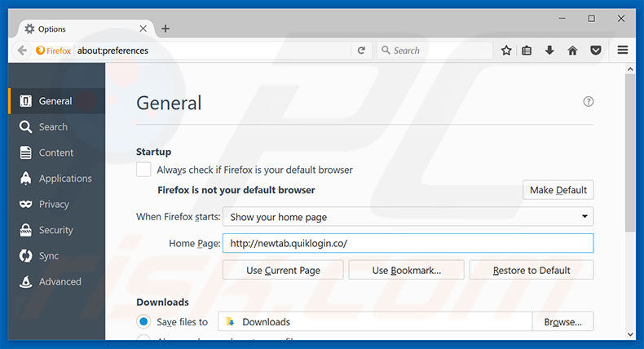The height and width of the screenshot is (349, 644).
Task: Open new tab with plus icon
Action: [165, 29]
